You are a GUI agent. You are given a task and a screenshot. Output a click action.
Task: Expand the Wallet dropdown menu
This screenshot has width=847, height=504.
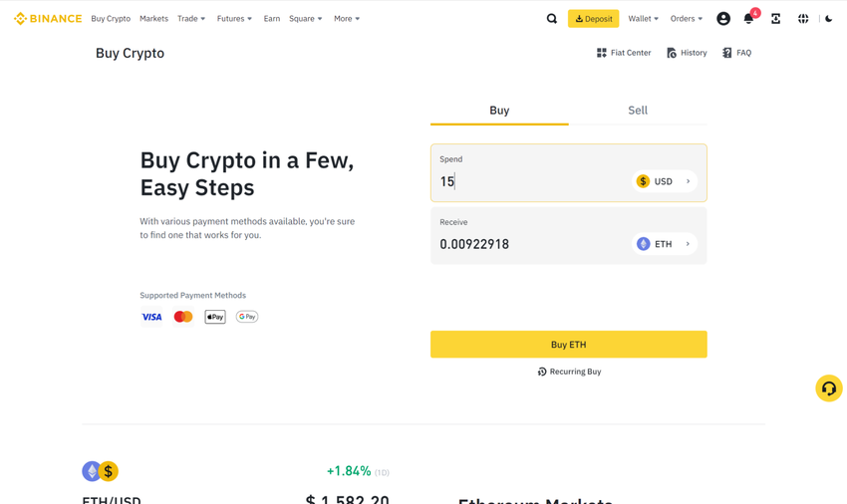643,19
